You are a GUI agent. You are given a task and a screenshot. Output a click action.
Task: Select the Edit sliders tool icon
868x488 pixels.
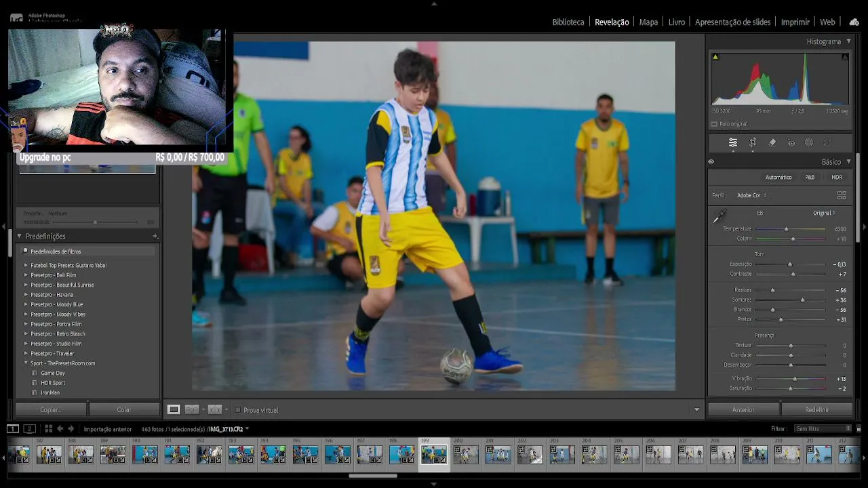(x=733, y=142)
